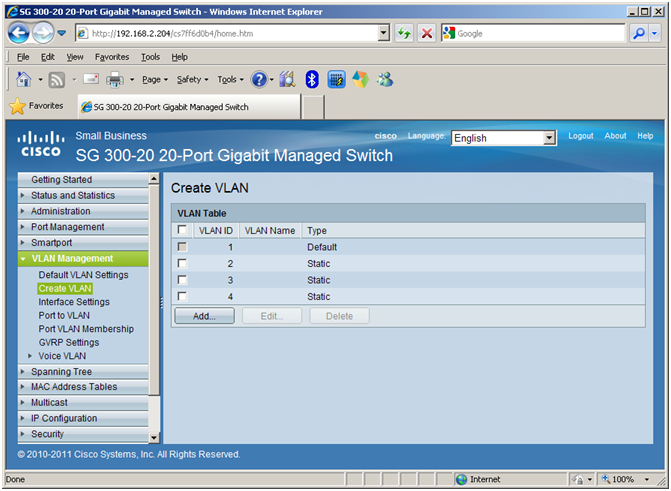Click the zoom magnifier icon in the status bar

606,479
